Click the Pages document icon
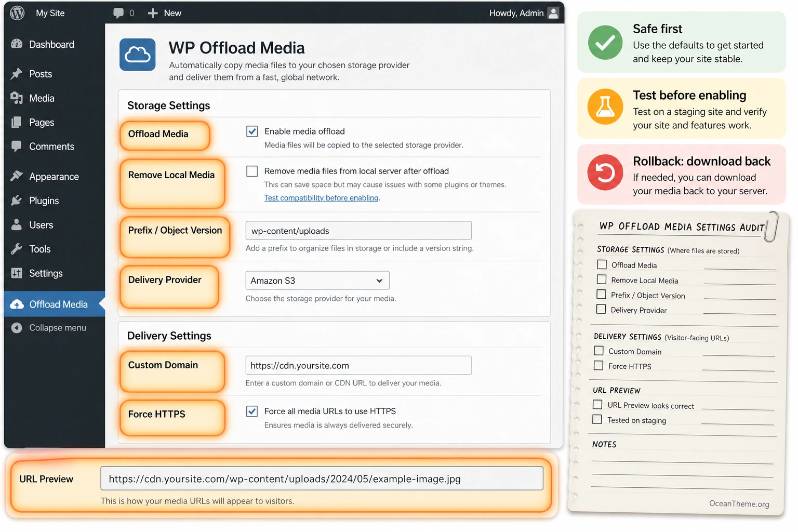The image size is (798, 532). (x=17, y=123)
